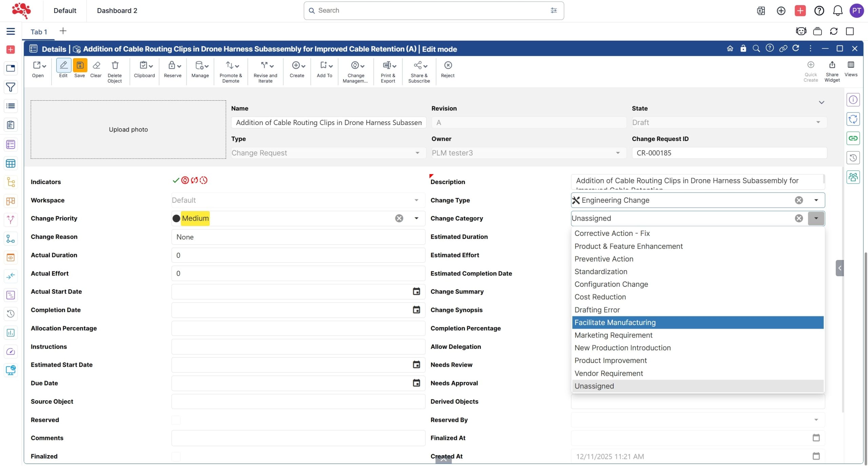Switch to the Dashboard 2 tab
This screenshot has width=868, height=466.
[x=117, y=11]
